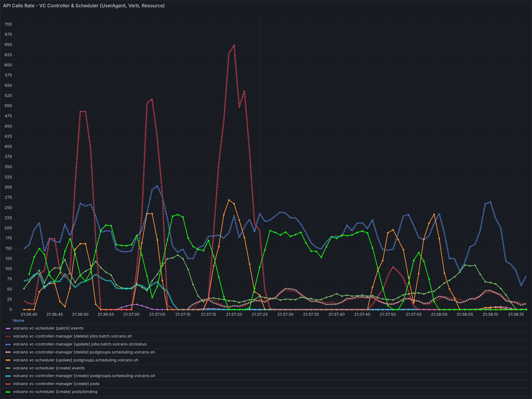
Task: Hide the volcano vc-controller-manager [create] pods series
Action: [56, 384]
